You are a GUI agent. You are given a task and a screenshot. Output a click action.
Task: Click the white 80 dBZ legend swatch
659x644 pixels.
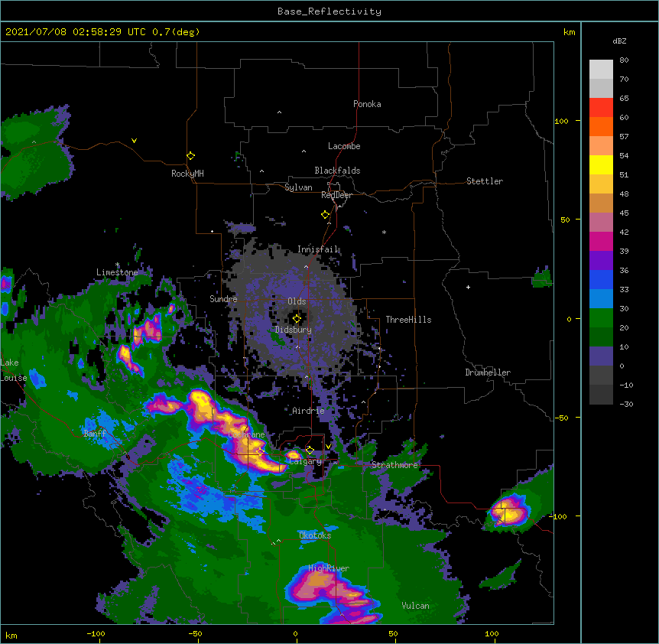[x=601, y=70]
